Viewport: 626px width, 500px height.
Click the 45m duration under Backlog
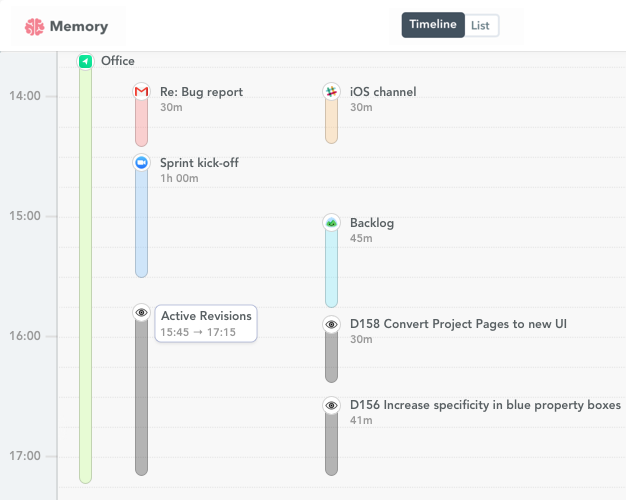[x=361, y=238]
